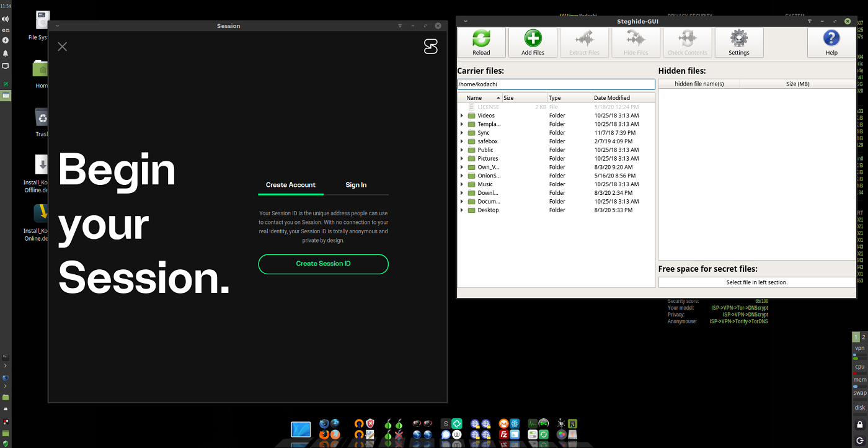Click the Add Files icon in Steghide-GUI
This screenshot has height=448, width=868.
(533, 42)
